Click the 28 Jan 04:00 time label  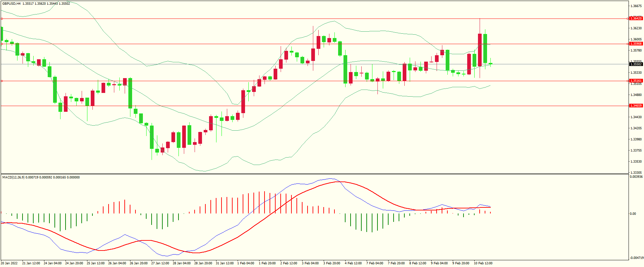click(182, 263)
